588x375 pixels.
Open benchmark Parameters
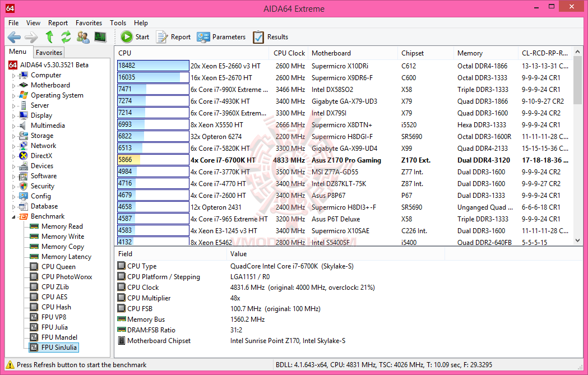point(221,37)
